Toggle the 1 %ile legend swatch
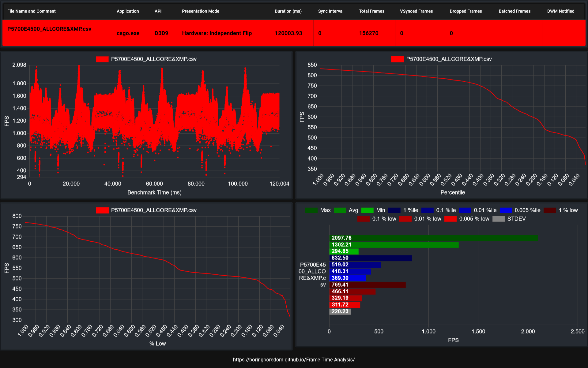The height and width of the screenshot is (368, 588). [x=394, y=210]
